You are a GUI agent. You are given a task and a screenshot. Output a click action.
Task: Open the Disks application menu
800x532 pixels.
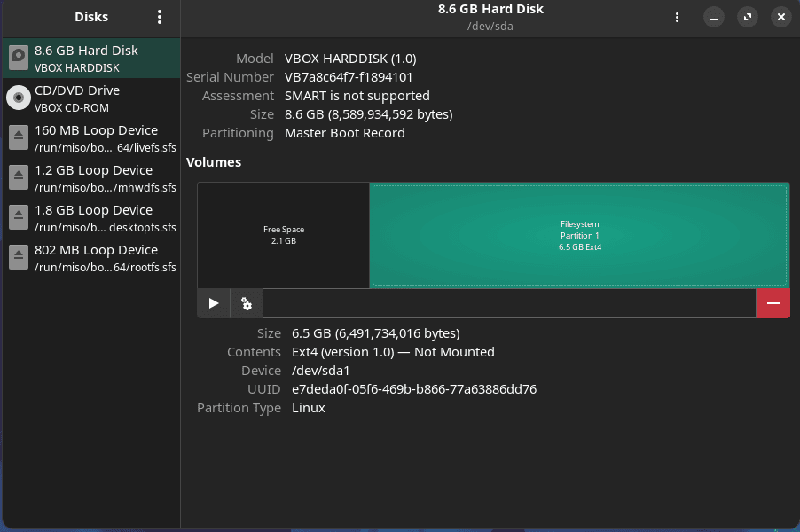pyautogui.click(x=160, y=17)
